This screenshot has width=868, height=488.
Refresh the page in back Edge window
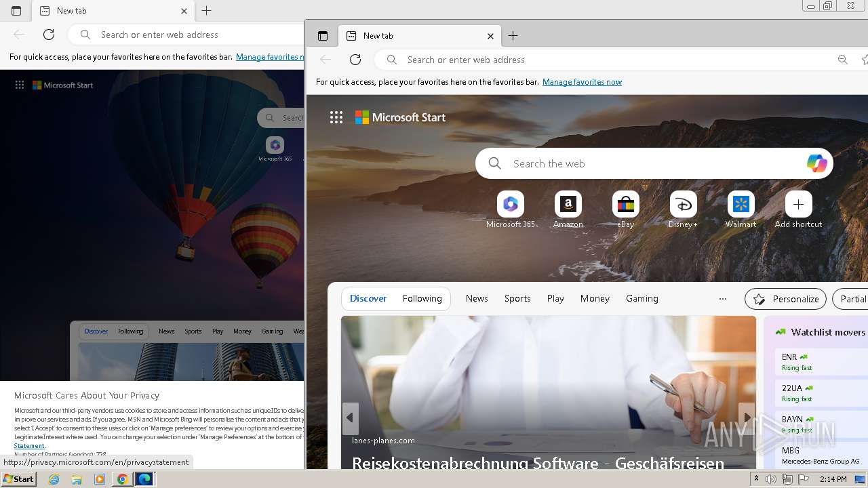coord(49,35)
